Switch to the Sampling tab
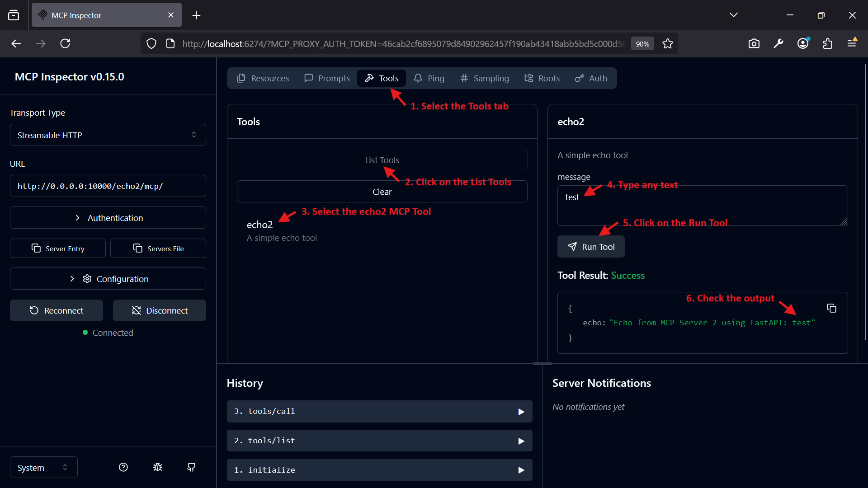This screenshot has width=868, height=488. pos(485,78)
